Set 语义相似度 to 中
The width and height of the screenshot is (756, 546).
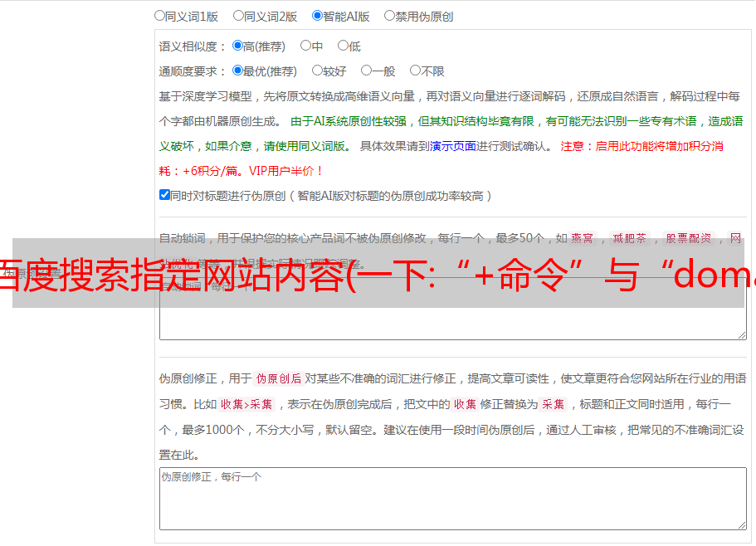point(305,46)
